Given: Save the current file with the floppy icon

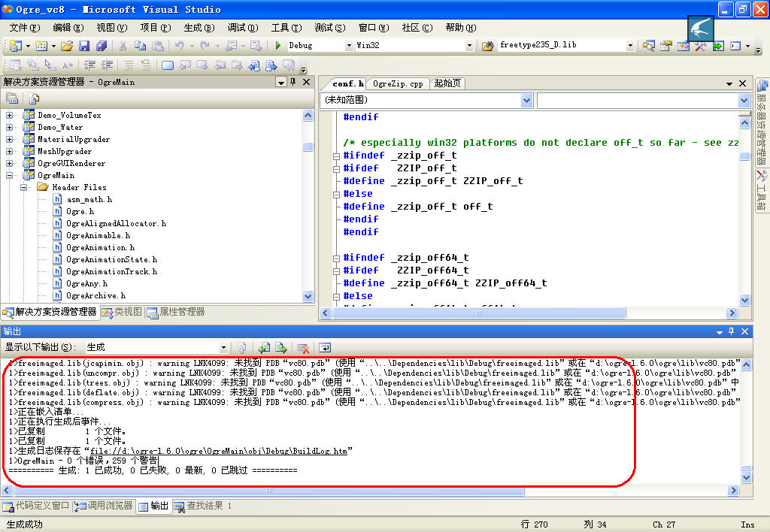Looking at the screenshot, I should click(84, 46).
